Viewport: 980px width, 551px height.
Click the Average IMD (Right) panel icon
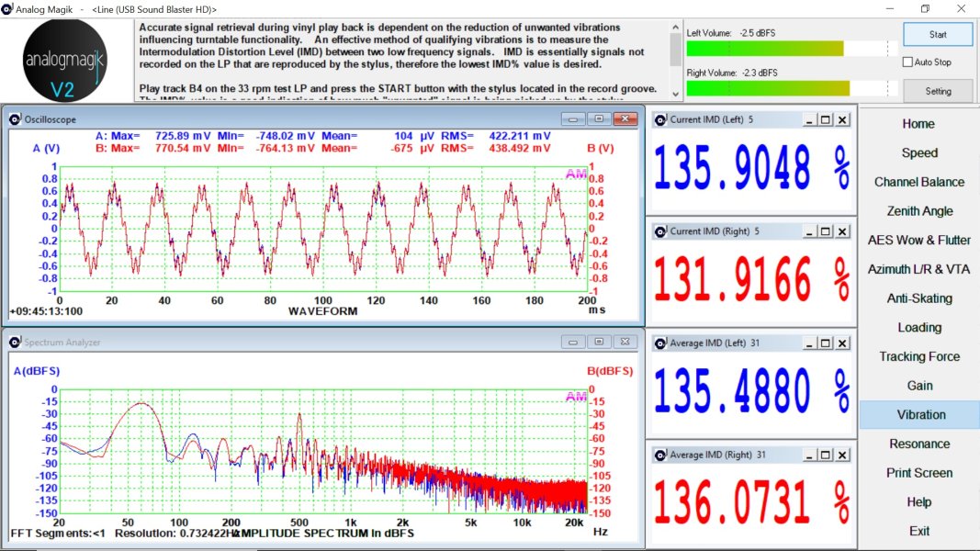tap(659, 455)
